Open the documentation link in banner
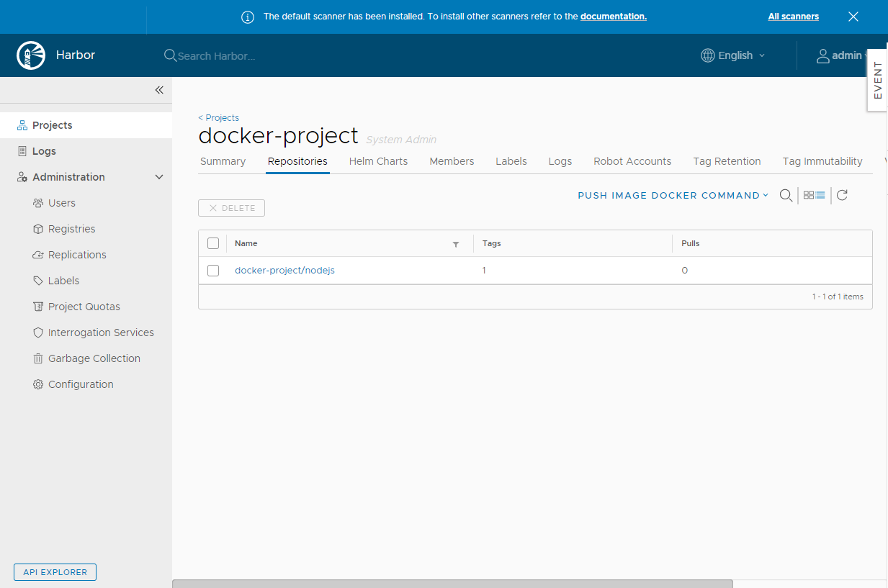The image size is (888, 588). (614, 17)
